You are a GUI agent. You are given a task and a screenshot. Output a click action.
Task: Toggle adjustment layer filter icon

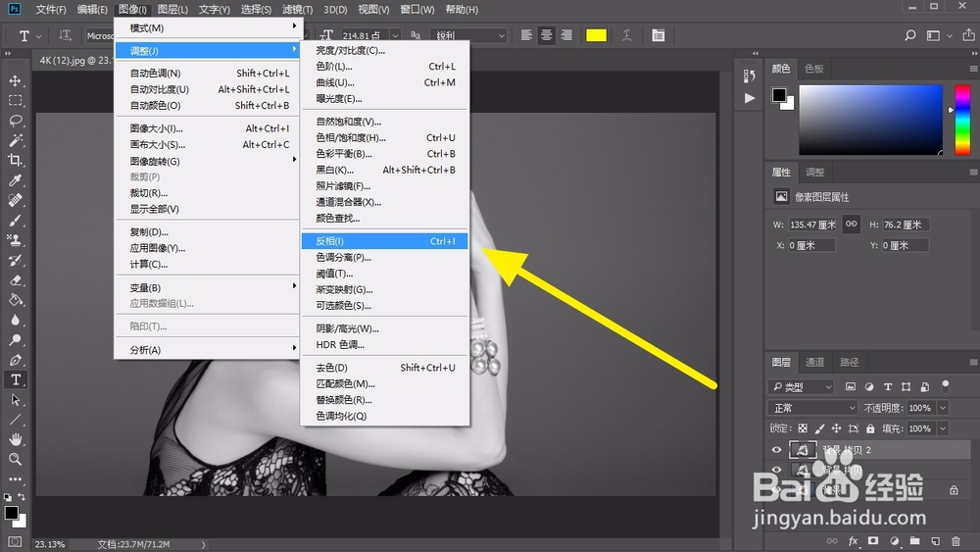pos(869,387)
